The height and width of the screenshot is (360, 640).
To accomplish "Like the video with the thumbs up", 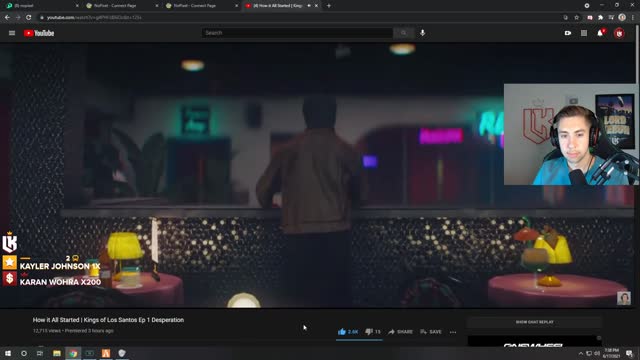I will pos(348,332).
